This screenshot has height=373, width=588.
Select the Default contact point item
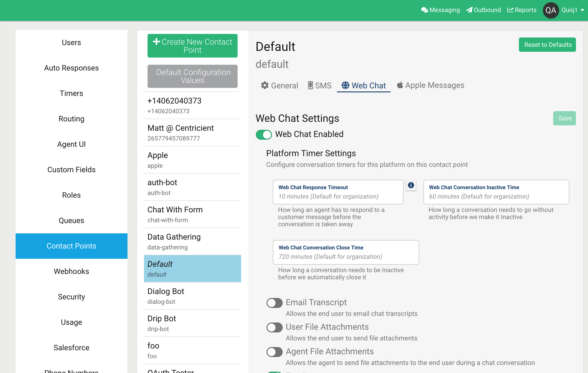[192, 268]
